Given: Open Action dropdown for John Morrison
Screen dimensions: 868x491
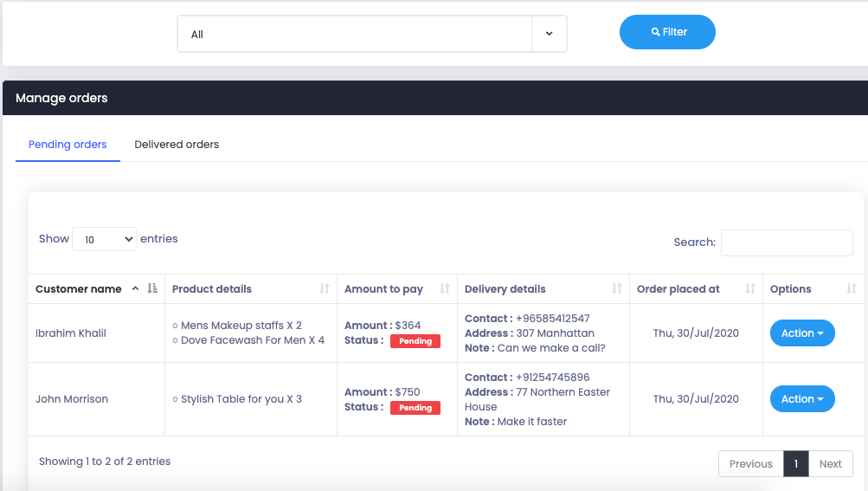Looking at the screenshot, I should 802,399.
